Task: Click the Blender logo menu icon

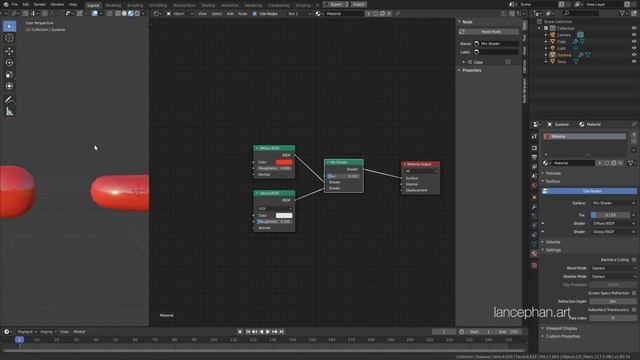Action: (6, 4)
